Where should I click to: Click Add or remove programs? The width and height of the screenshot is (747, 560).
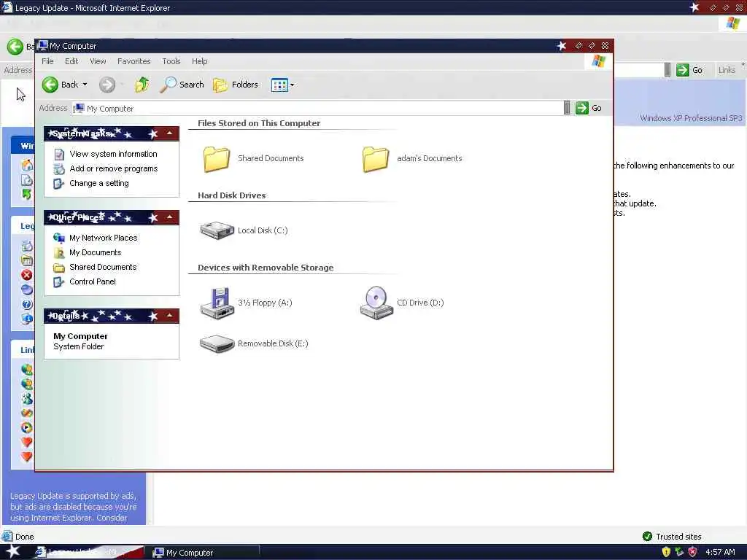click(x=113, y=168)
